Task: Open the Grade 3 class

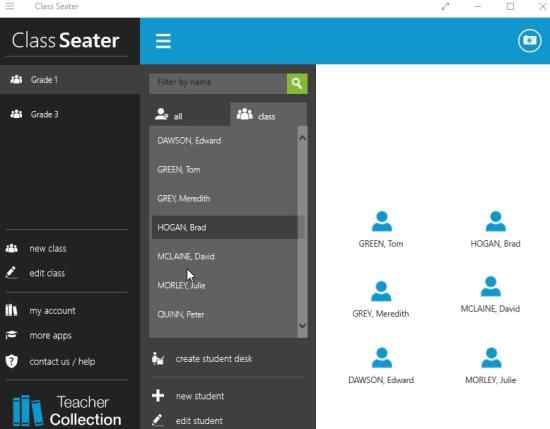Action: [70, 114]
